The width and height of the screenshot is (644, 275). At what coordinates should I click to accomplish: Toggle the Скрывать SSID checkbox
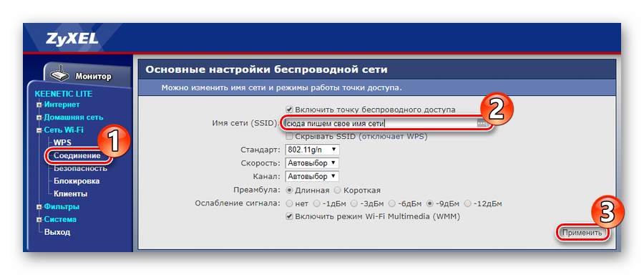289,136
